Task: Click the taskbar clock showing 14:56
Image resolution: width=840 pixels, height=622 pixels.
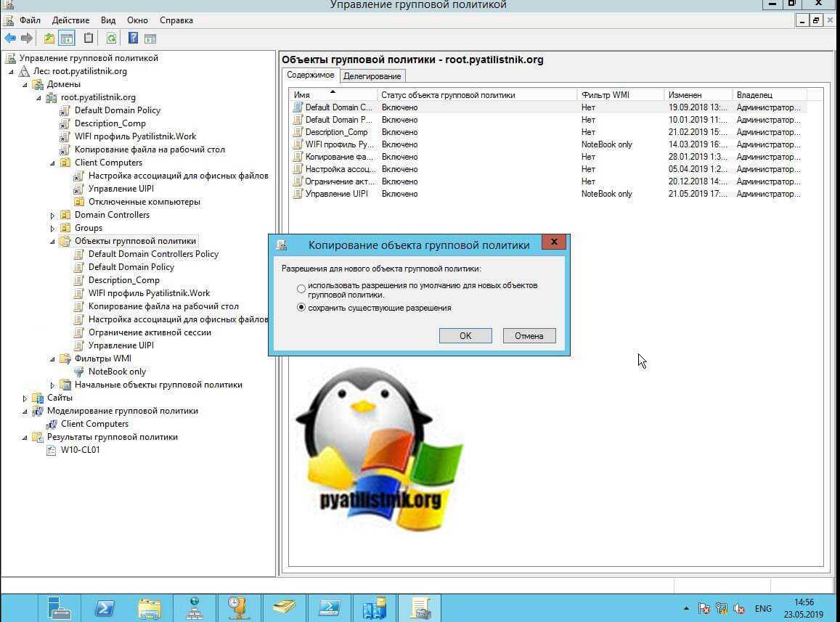Action: [x=803, y=608]
